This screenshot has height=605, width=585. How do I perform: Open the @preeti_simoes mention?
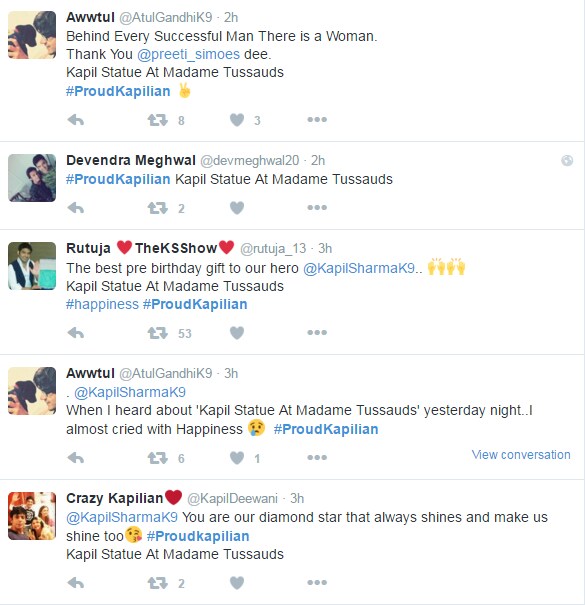pos(188,54)
